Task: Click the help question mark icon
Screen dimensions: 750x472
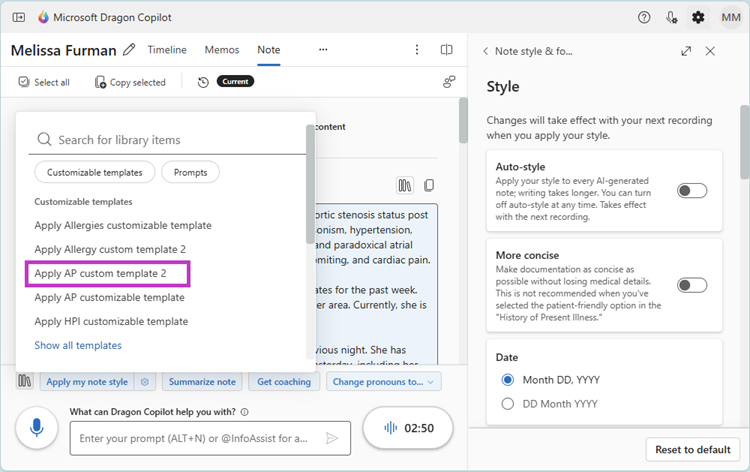Action: 644,18
